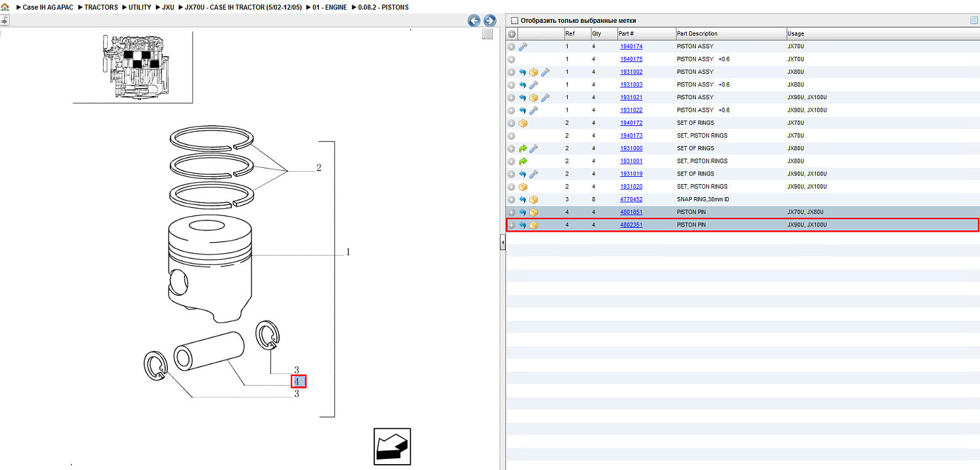This screenshot has width=980, height=470.
Task: Navigate to the Case IH AG APAC breadcrumb
Action: click(48, 7)
